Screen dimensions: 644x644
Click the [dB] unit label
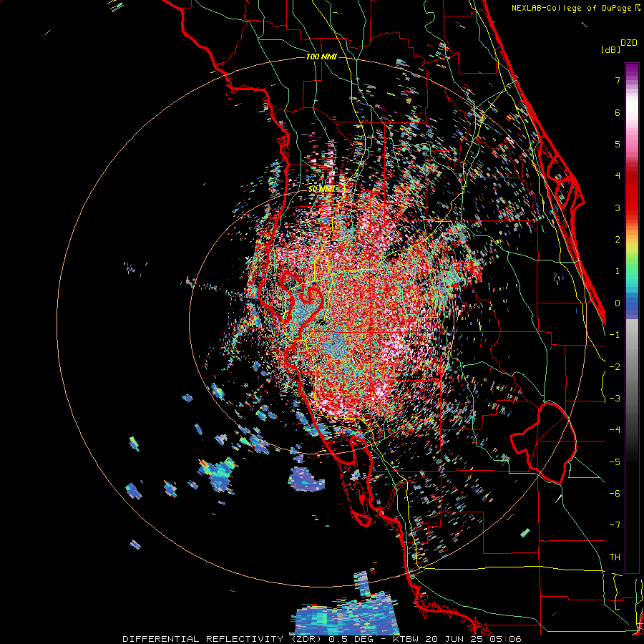pyautogui.click(x=610, y=49)
